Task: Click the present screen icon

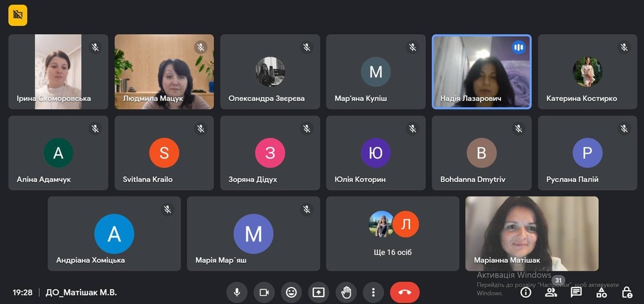Action: tap(318, 292)
